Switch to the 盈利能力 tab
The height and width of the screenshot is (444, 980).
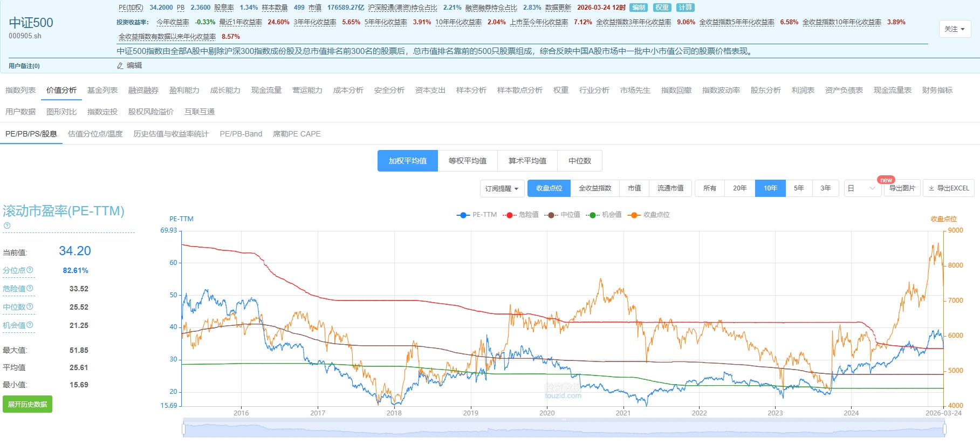click(x=184, y=90)
